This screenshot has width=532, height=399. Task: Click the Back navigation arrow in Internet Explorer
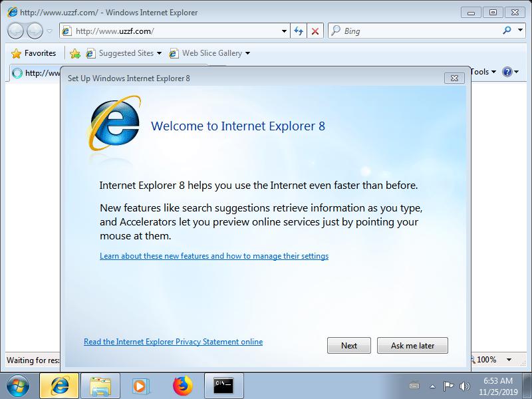click(15, 31)
